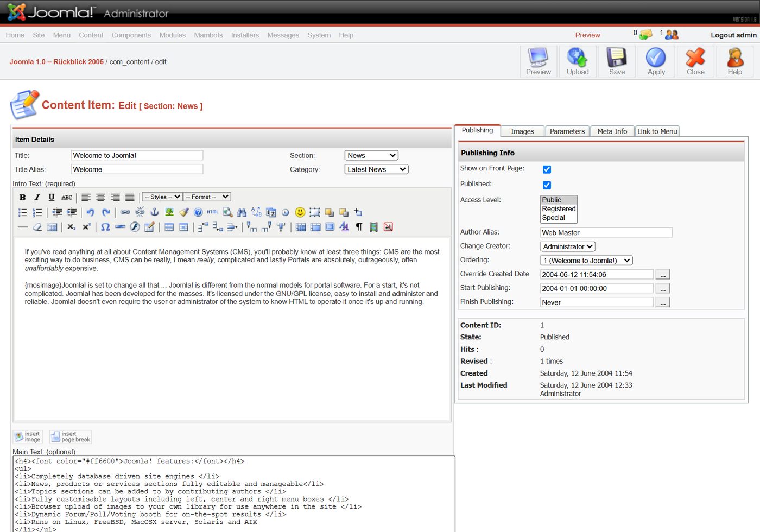
Task: Click the undo arrow in editor
Action: tap(91, 212)
